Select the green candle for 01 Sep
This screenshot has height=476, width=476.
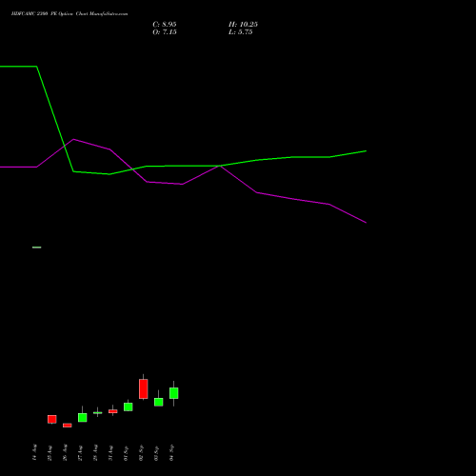[x=129, y=407]
